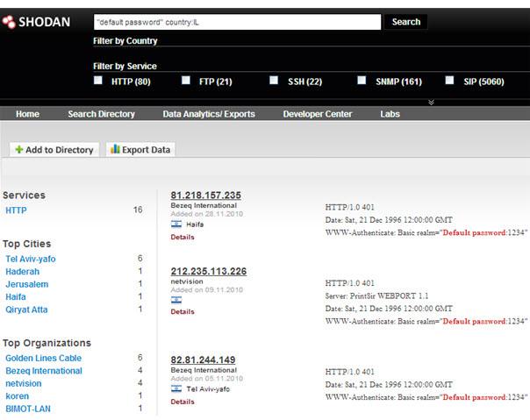Click Filter by Country heading
Image resolution: width=530 pixels, height=420 pixels.
[x=125, y=41]
